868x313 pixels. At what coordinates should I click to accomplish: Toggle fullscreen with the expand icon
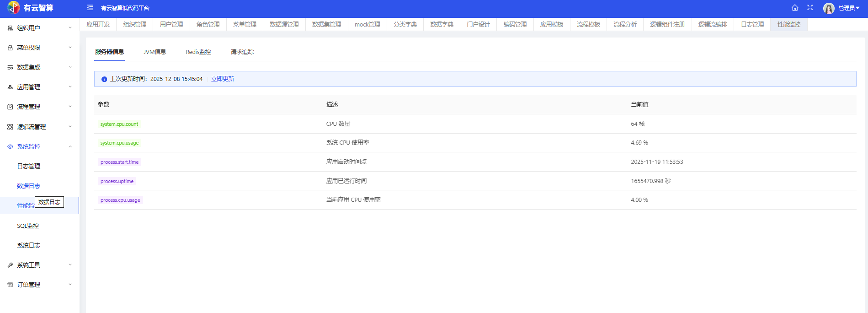[x=810, y=8]
